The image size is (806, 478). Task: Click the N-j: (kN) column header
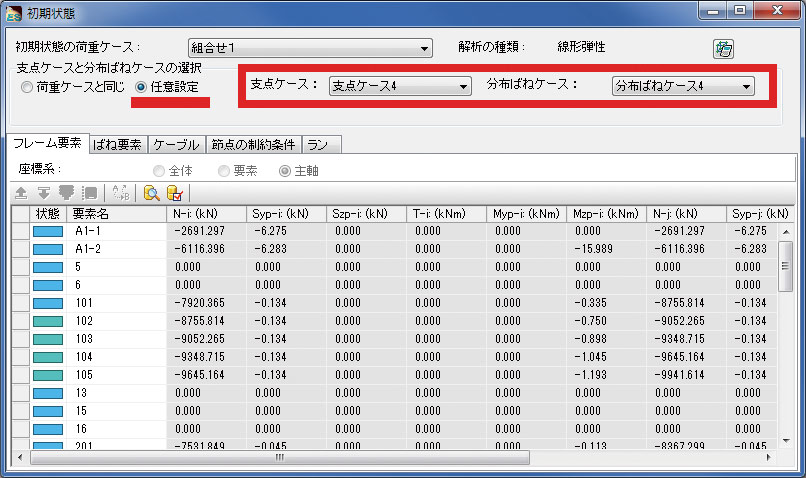point(686,214)
